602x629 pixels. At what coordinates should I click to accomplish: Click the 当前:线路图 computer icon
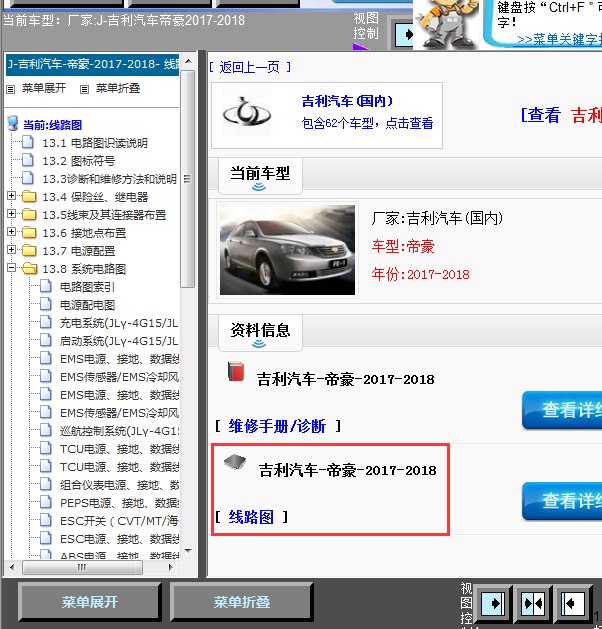13,124
